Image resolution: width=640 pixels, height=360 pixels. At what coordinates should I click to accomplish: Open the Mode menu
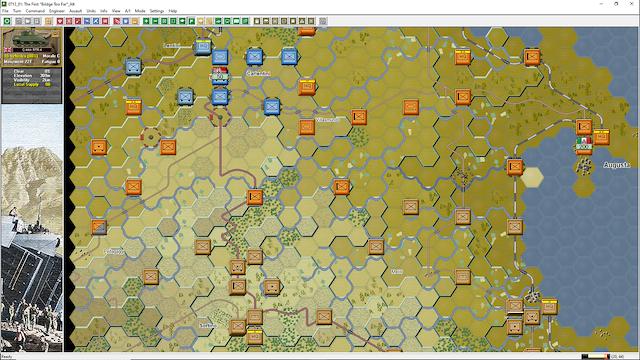click(x=140, y=11)
